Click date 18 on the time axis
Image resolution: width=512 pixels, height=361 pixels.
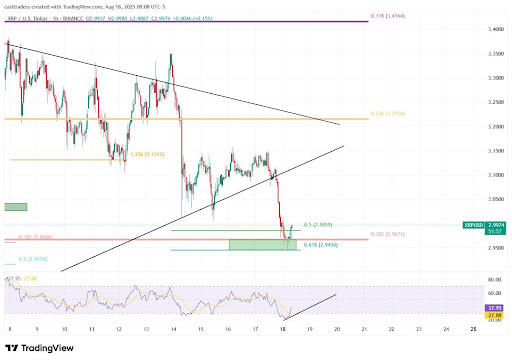point(283,329)
